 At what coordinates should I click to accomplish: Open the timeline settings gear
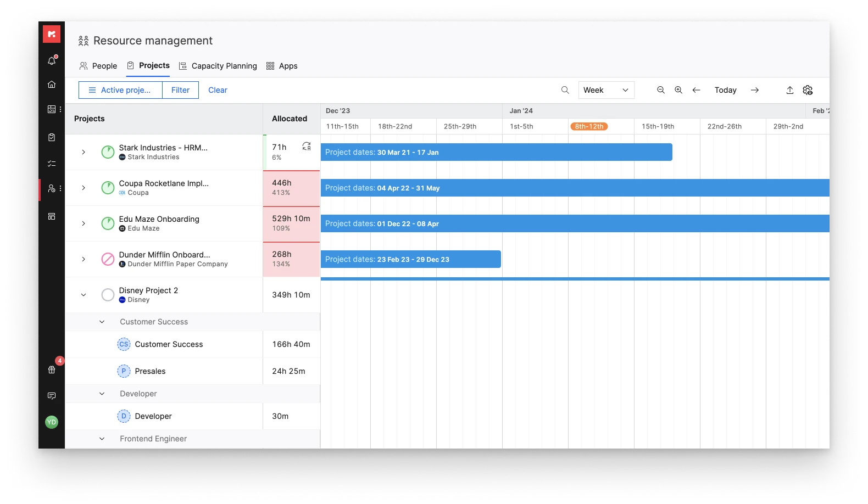click(x=808, y=90)
